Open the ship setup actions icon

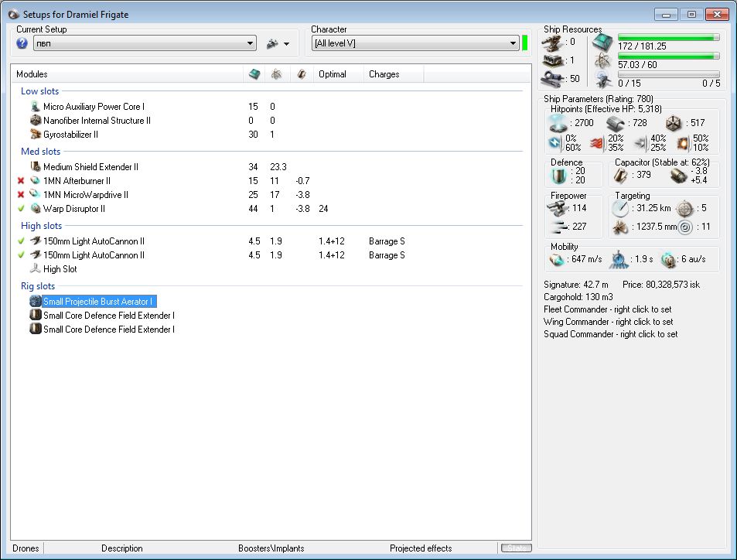(x=272, y=44)
